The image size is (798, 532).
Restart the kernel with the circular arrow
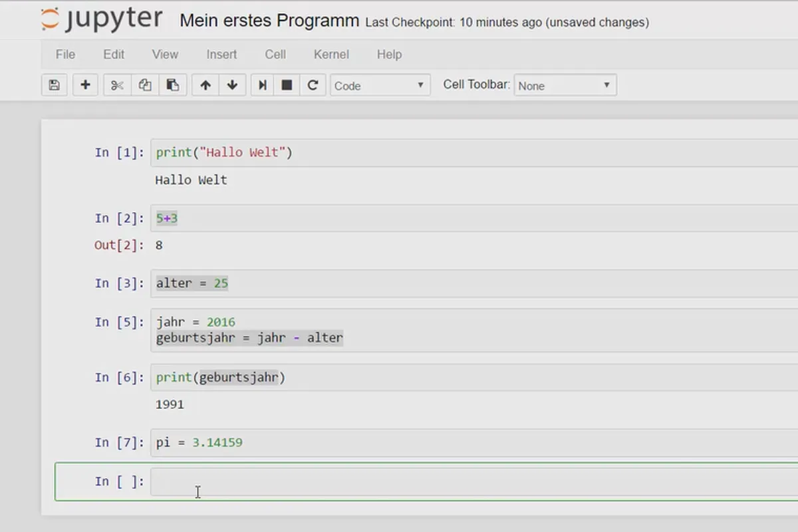click(x=313, y=85)
